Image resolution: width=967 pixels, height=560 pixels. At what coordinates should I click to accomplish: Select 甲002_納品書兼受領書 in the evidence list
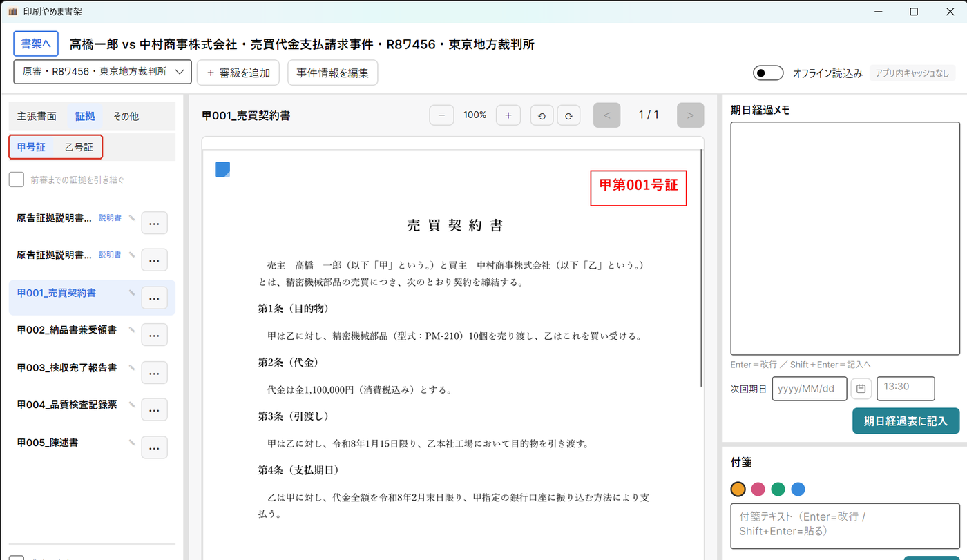[66, 330]
